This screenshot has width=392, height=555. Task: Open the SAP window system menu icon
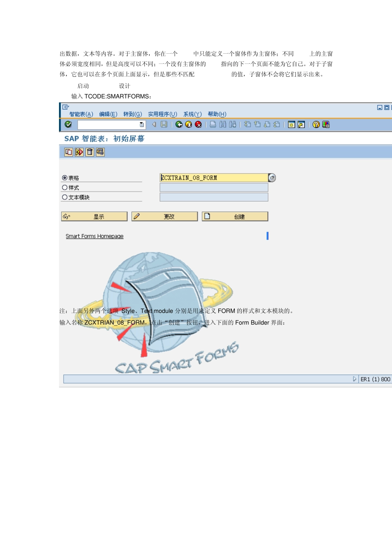point(66,107)
